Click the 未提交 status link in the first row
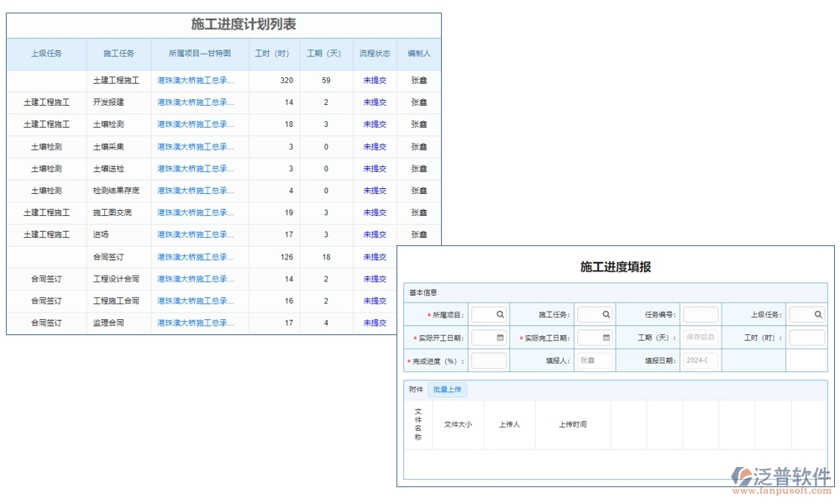 point(375,80)
